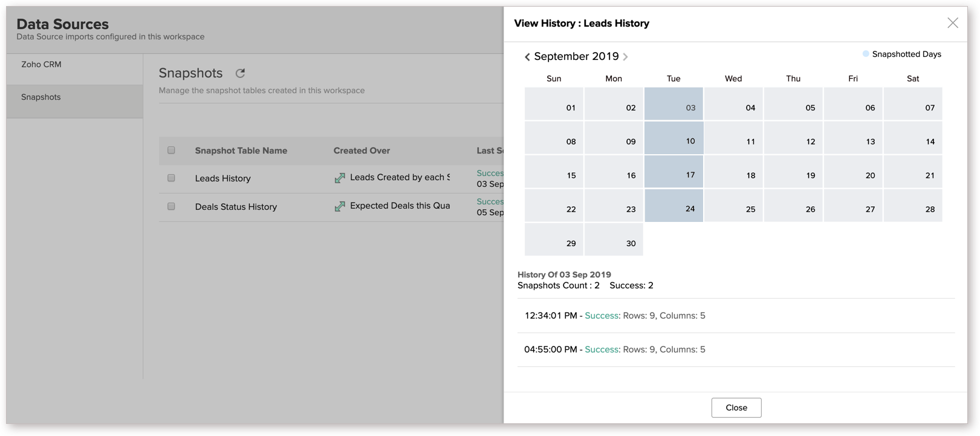
Task: Click chart icon beside Leads Created
Action: [x=340, y=178]
